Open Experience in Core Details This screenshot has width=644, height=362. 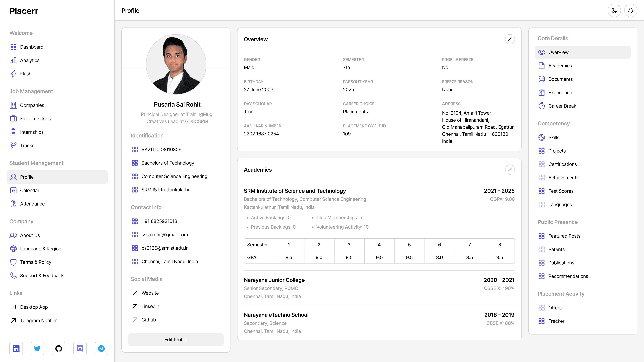(583, 92)
